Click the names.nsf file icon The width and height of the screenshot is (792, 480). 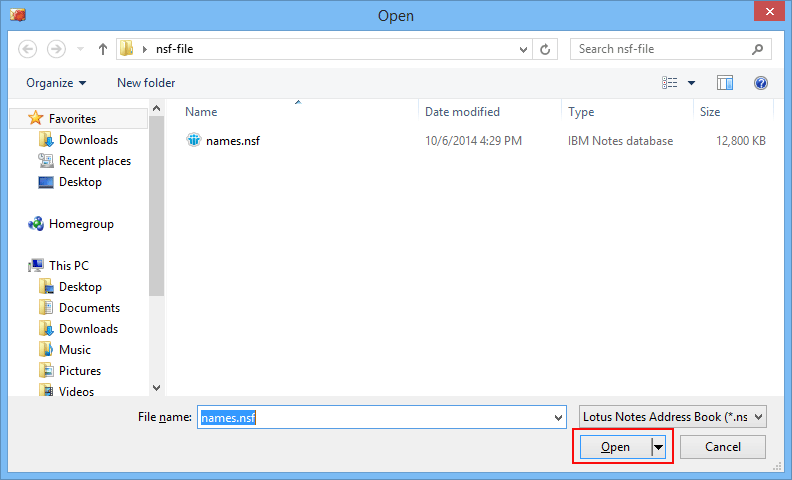tap(194, 140)
